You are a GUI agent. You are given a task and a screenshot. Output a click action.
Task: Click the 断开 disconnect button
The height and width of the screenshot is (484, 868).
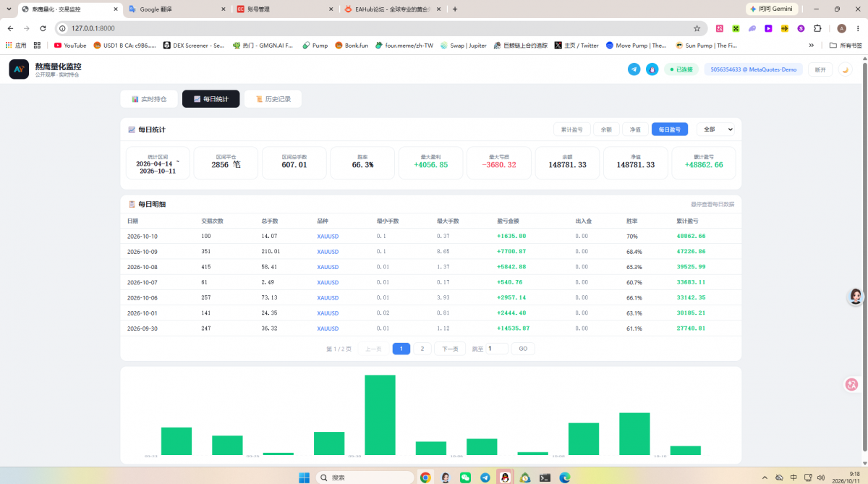[x=820, y=69]
